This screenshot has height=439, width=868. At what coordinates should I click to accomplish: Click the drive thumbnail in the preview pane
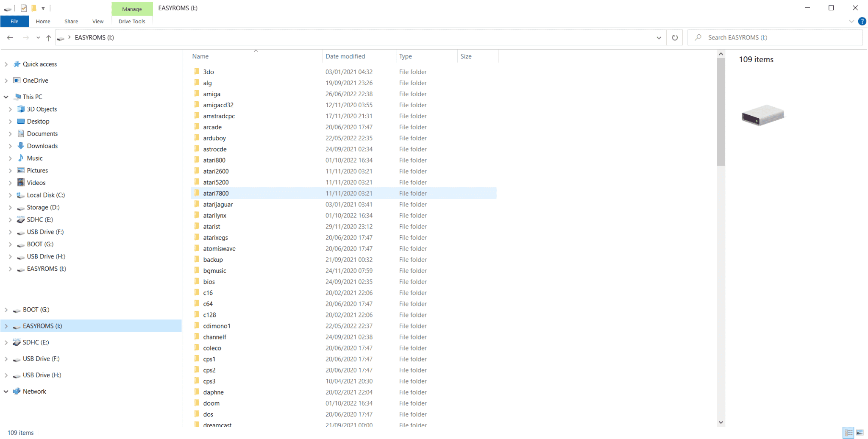(x=762, y=115)
